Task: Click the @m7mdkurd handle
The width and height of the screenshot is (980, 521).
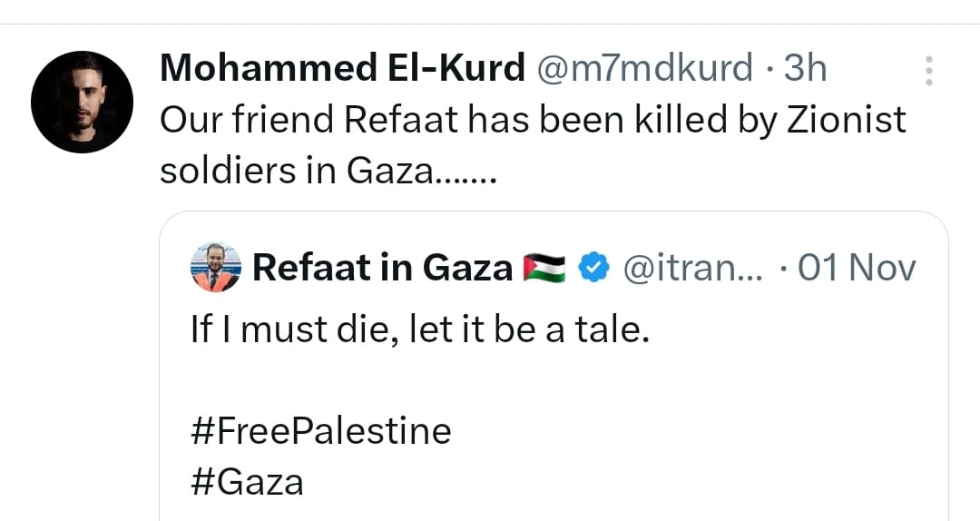Action: click(x=646, y=68)
